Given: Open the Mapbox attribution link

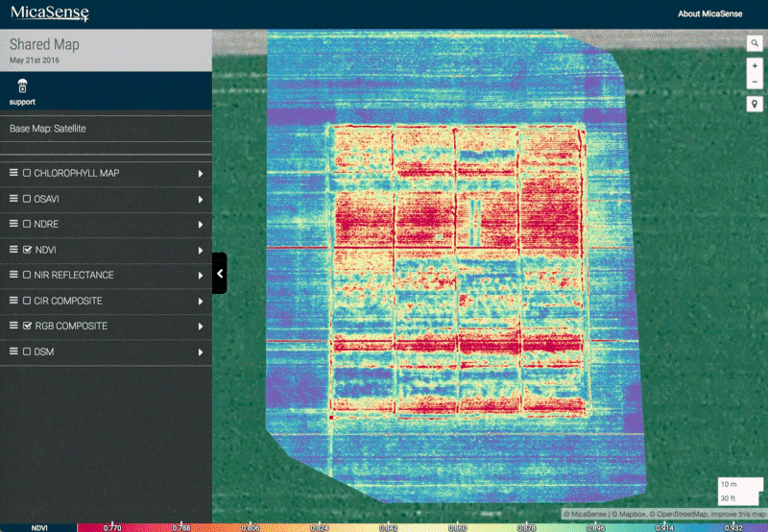Looking at the screenshot, I should pyautogui.click(x=628, y=514).
